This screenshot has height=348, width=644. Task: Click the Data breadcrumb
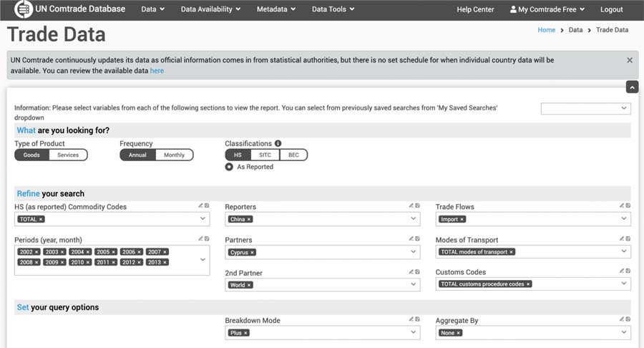point(575,30)
